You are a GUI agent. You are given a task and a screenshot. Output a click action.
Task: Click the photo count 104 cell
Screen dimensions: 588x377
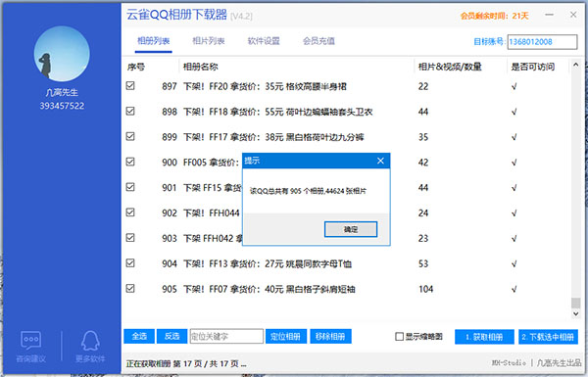pos(425,289)
